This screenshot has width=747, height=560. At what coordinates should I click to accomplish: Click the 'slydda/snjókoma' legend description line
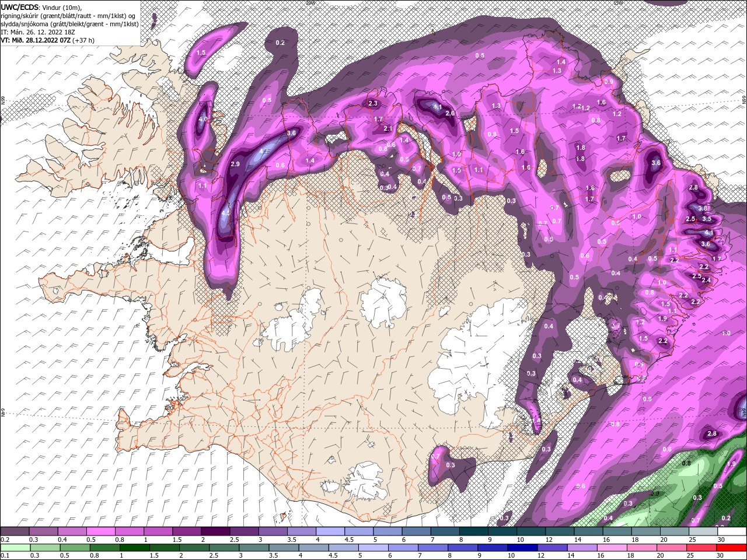(x=69, y=24)
